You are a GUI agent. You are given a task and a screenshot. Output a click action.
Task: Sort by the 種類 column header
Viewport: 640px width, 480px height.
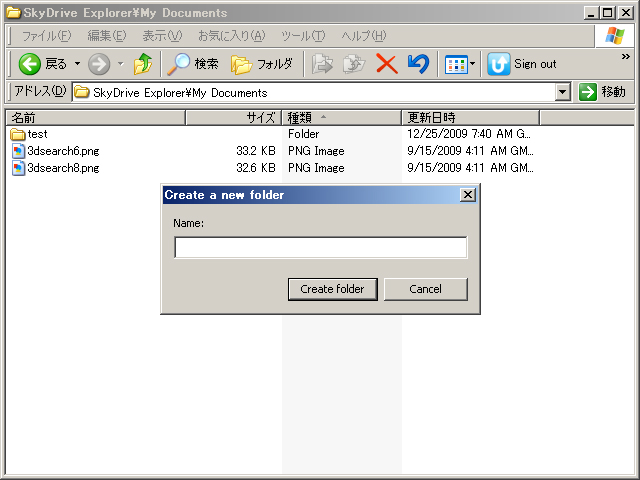click(x=342, y=118)
